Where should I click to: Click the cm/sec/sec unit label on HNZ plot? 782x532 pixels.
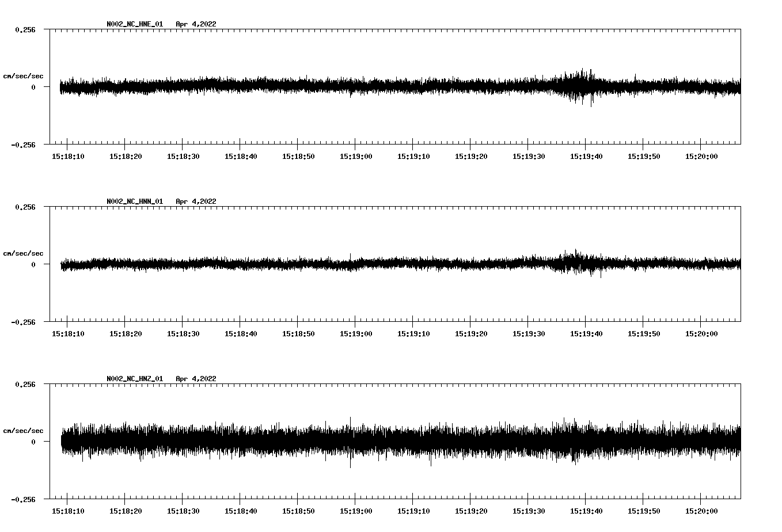tap(23, 431)
